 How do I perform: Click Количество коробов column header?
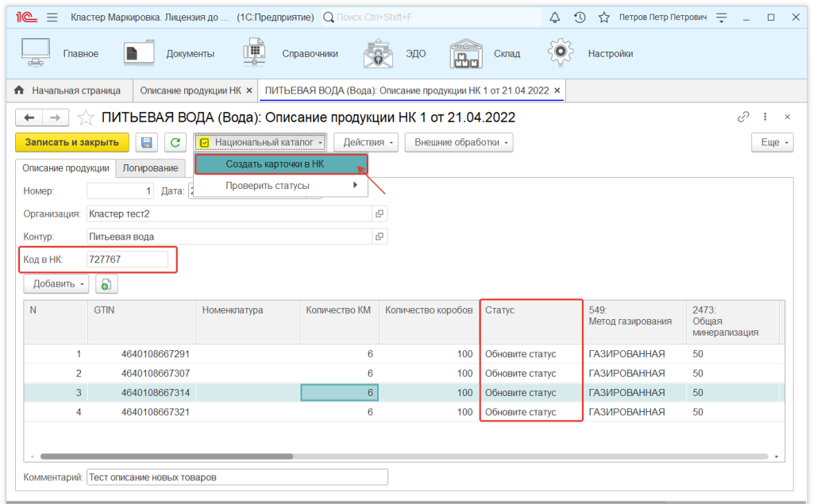coord(430,321)
